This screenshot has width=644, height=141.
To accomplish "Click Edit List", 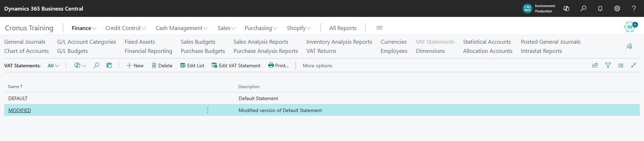I will point(192,66).
